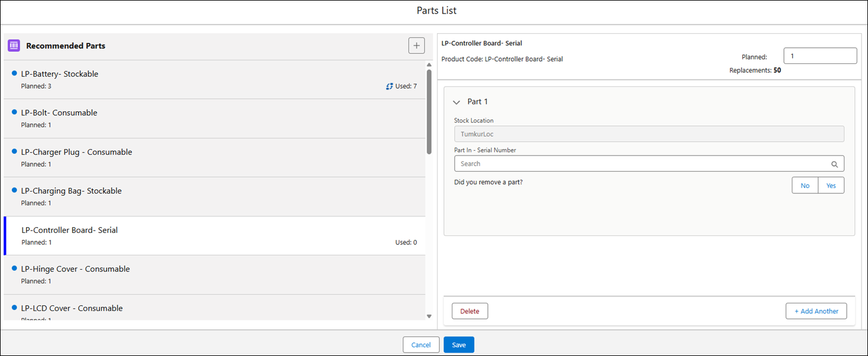Select LP-LCD Cover - Consumable part
Image resolution: width=868 pixels, height=356 pixels.
pos(214,308)
